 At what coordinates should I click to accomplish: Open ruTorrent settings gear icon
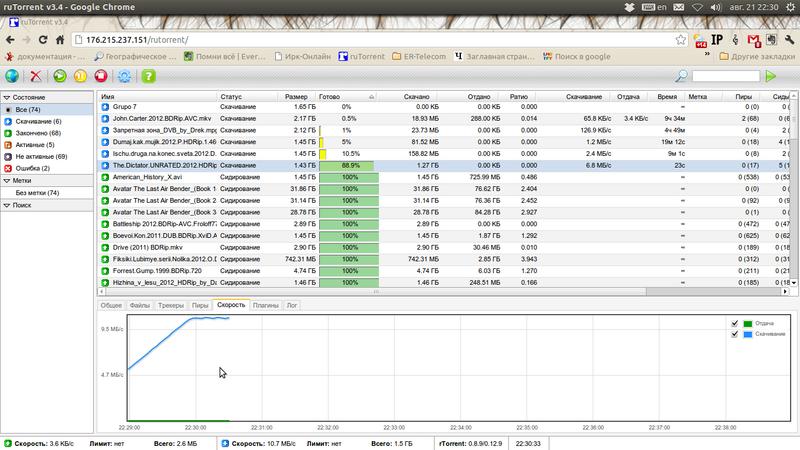[x=124, y=76]
